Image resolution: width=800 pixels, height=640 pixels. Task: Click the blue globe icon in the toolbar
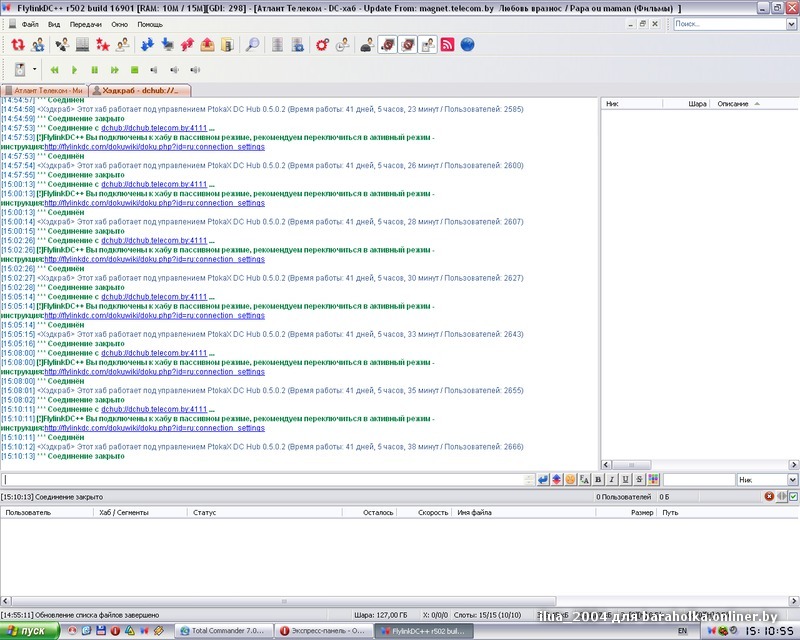pos(468,45)
